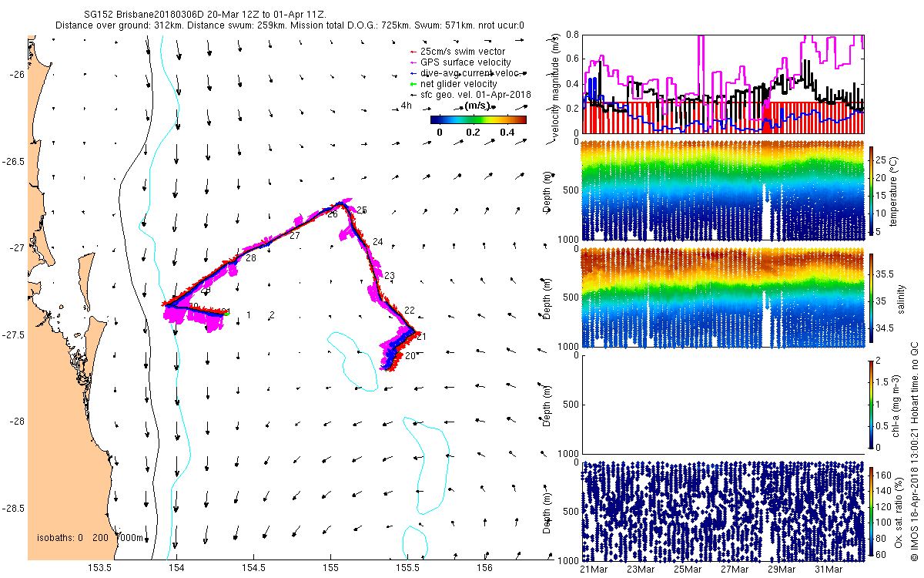Click the velocity magnitude time series plot

click(723, 84)
